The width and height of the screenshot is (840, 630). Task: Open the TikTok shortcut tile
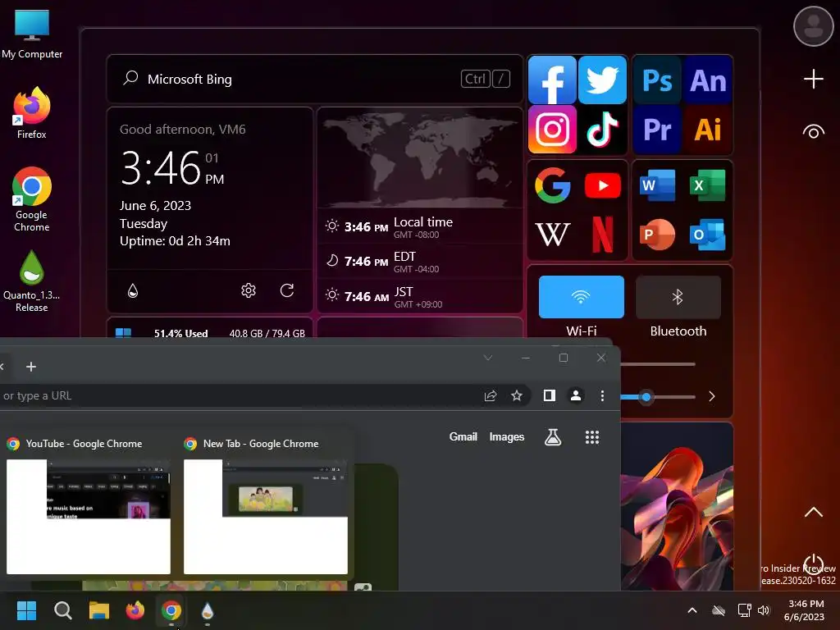603,129
